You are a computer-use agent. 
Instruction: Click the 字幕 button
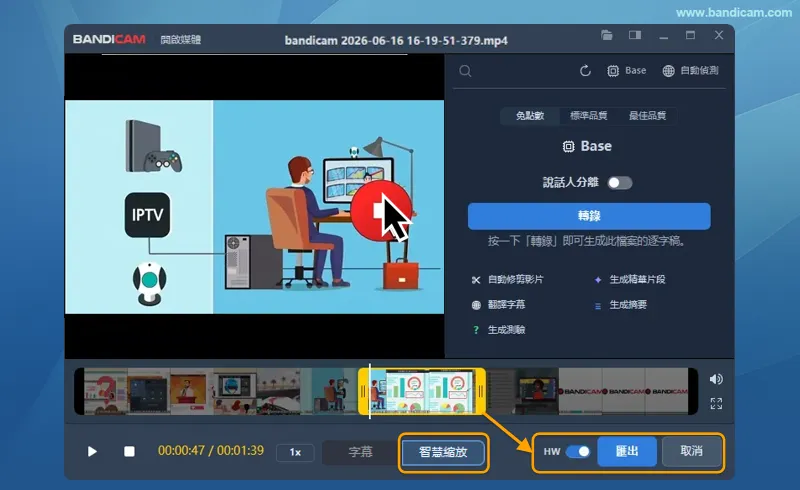click(360, 452)
